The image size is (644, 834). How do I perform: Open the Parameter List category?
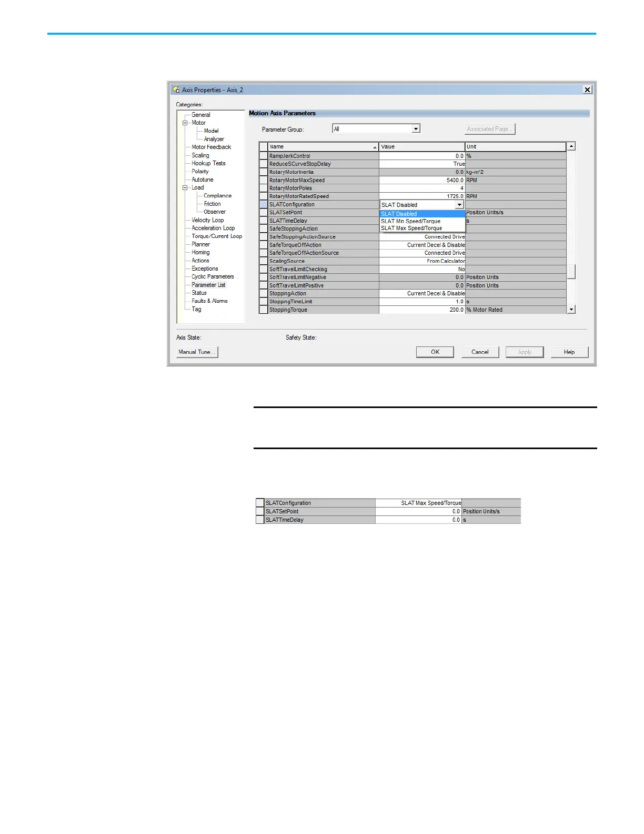[208, 285]
